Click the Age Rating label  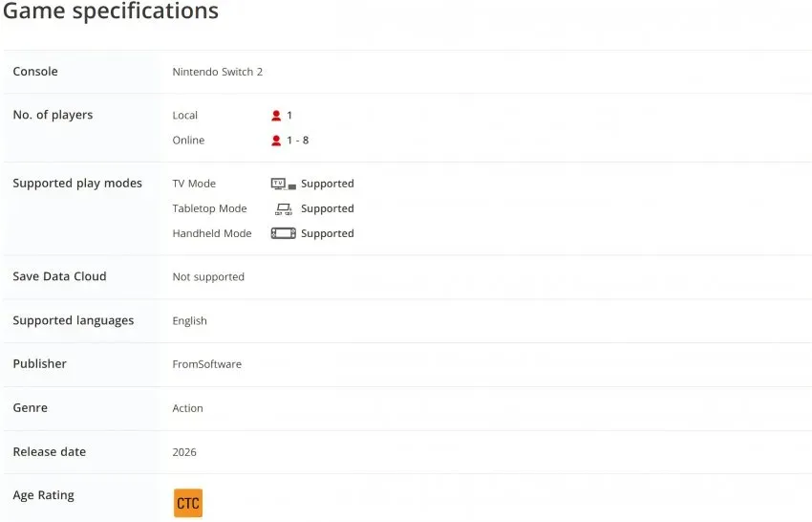point(44,495)
